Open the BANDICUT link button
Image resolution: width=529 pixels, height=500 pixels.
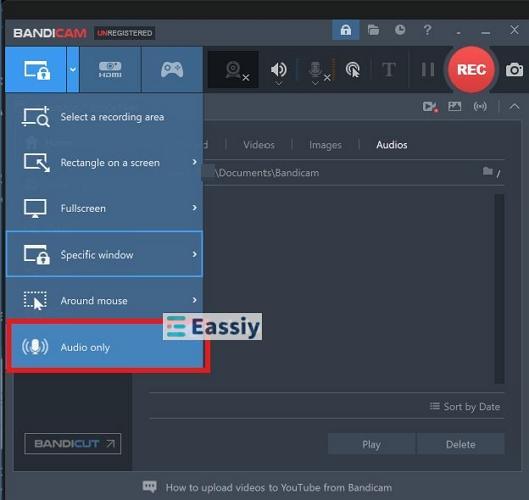[73, 444]
